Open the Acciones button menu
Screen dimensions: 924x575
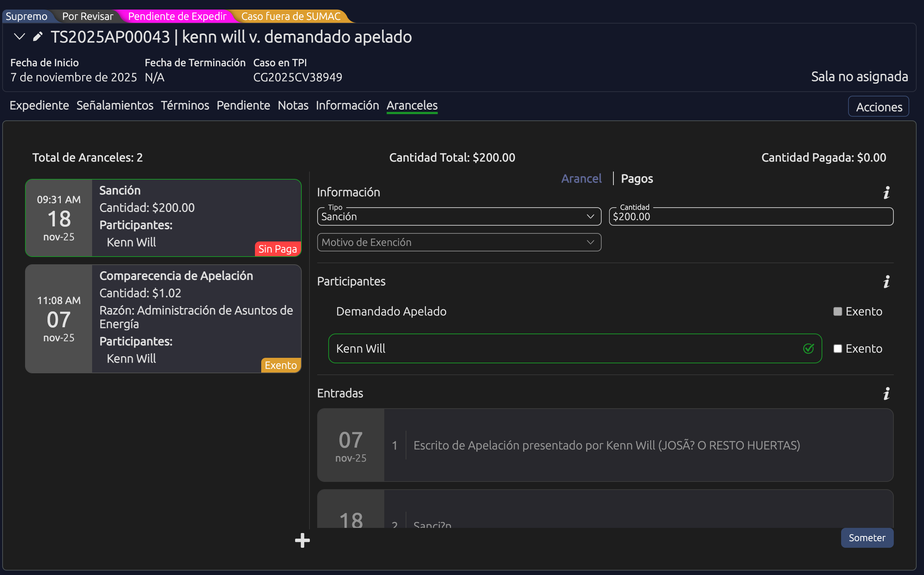point(878,107)
